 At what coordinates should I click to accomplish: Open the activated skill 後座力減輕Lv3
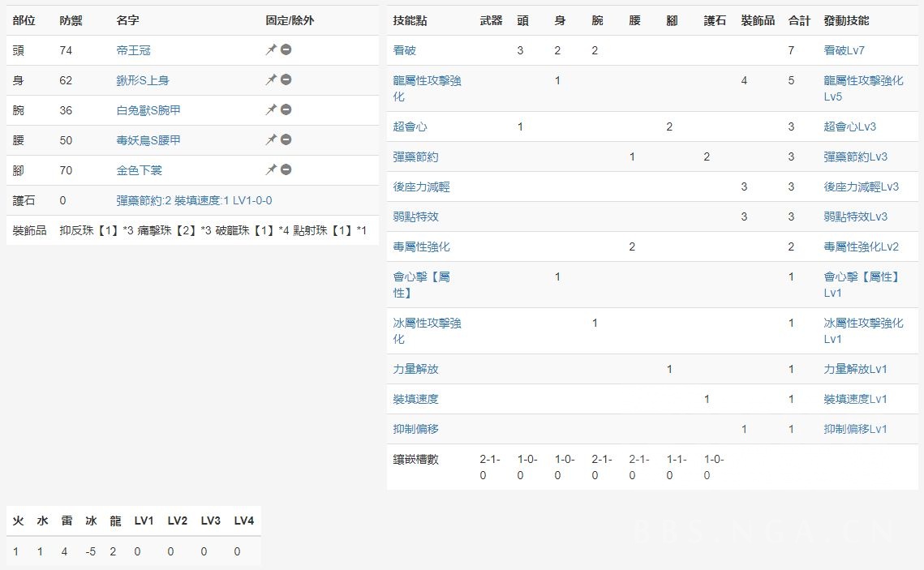coord(861,187)
